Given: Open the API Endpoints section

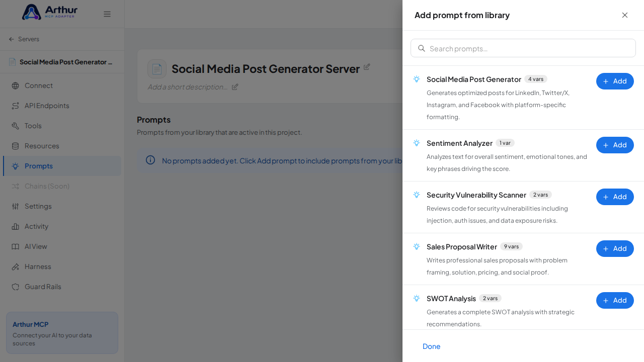Looking at the screenshot, I should pyautogui.click(x=62, y=106).
